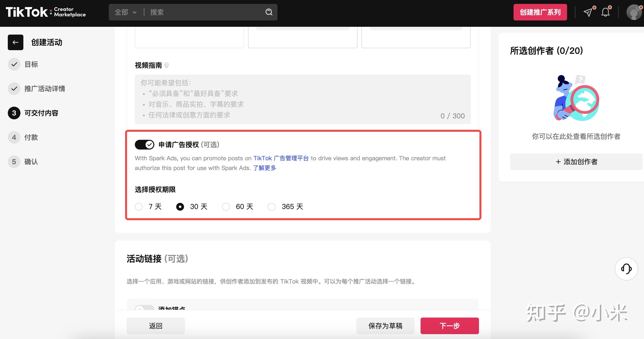
Task: Click the step 3 circle for 可交付内容
Action: 14,113
